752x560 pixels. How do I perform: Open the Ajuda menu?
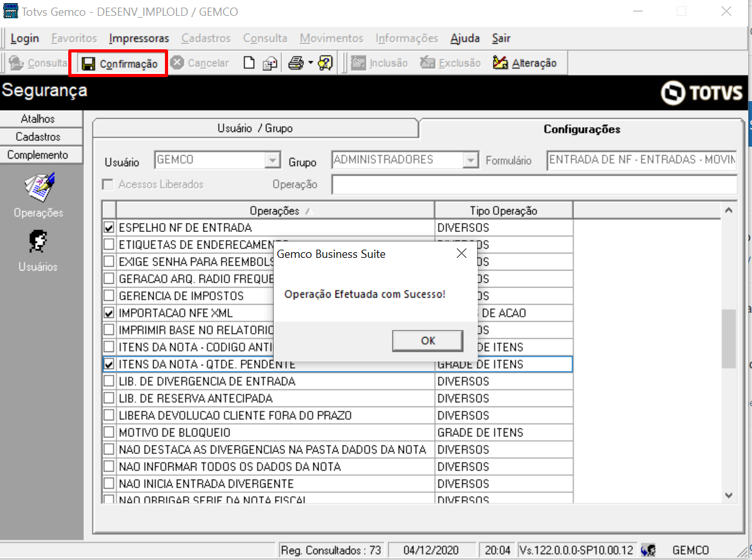tap(464, 38)
